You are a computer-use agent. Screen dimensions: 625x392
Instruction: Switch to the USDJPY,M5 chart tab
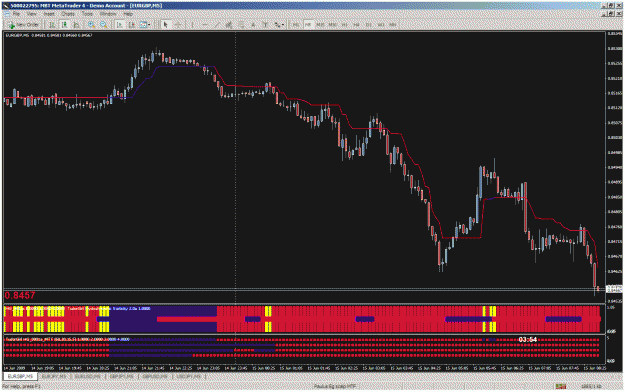click(189, 376)
